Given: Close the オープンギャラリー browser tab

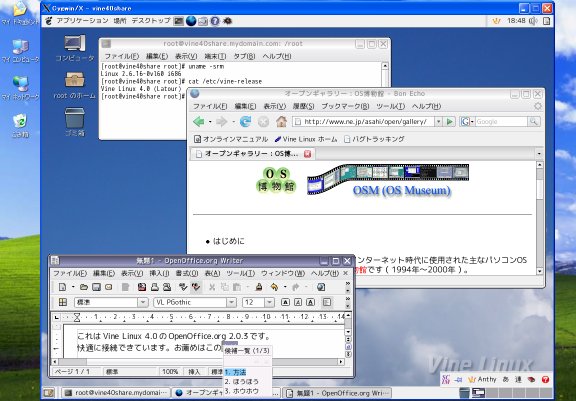Looking at the screenshot, I should point(307,154).
